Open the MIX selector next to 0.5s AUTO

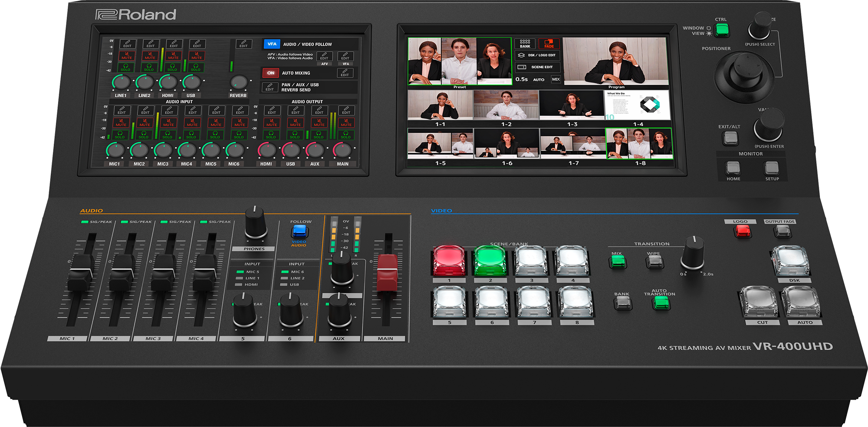(556, 80)
